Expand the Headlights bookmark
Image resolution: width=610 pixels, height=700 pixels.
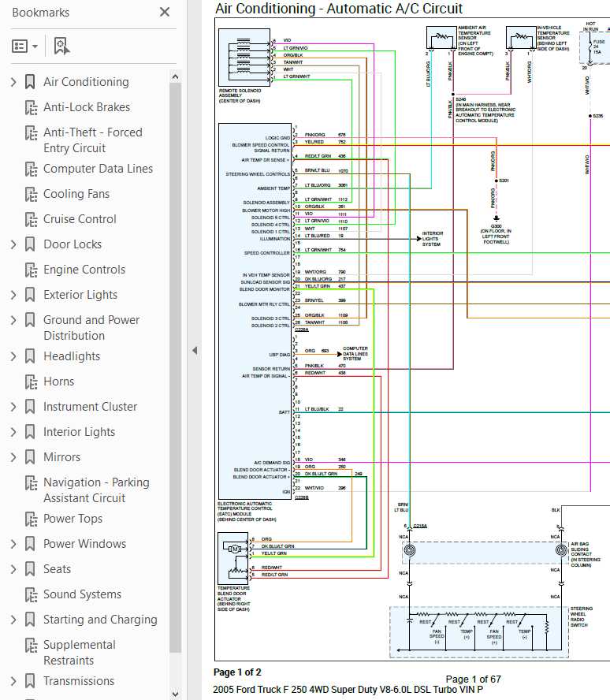[13, 356]
